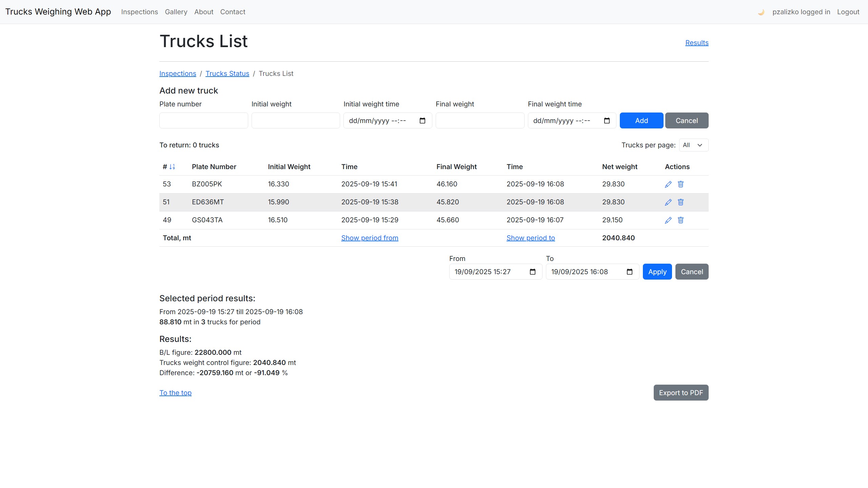Image resolution: width=868 pixels, height=488 pixels.
Task: Open Gallery in top navigation
Action: tap(176, 12)
